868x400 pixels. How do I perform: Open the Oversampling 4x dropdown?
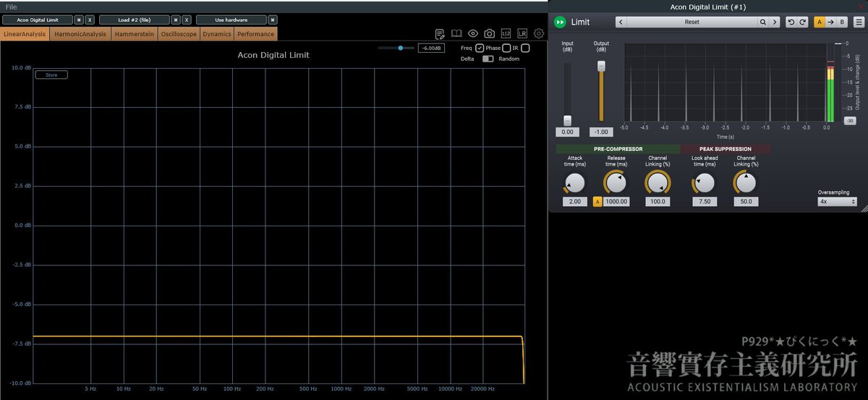(837, 202)
